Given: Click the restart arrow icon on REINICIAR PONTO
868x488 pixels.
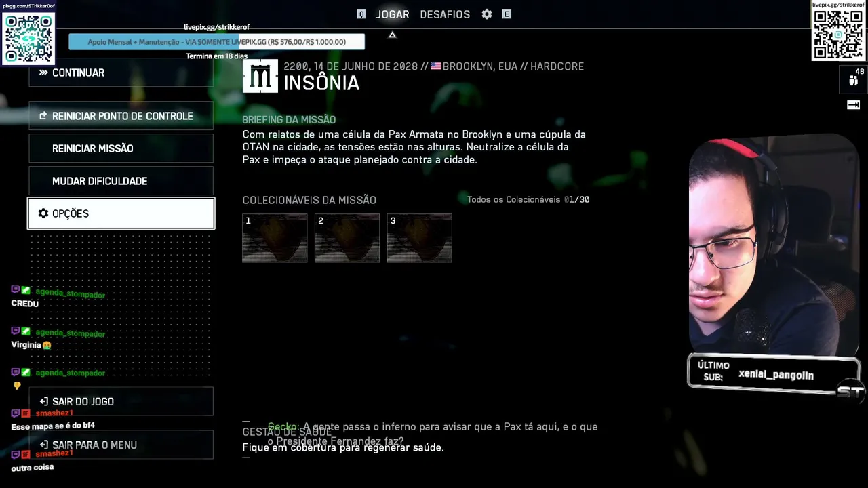Looking at the screenshot, I should pyautogui.click(x=43, y=116).
